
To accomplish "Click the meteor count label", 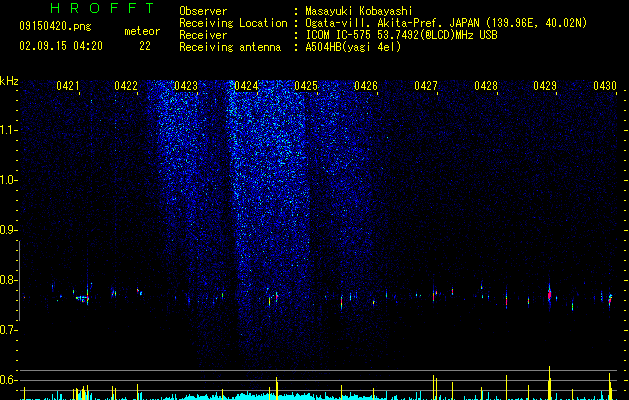I will click(142, 31).
